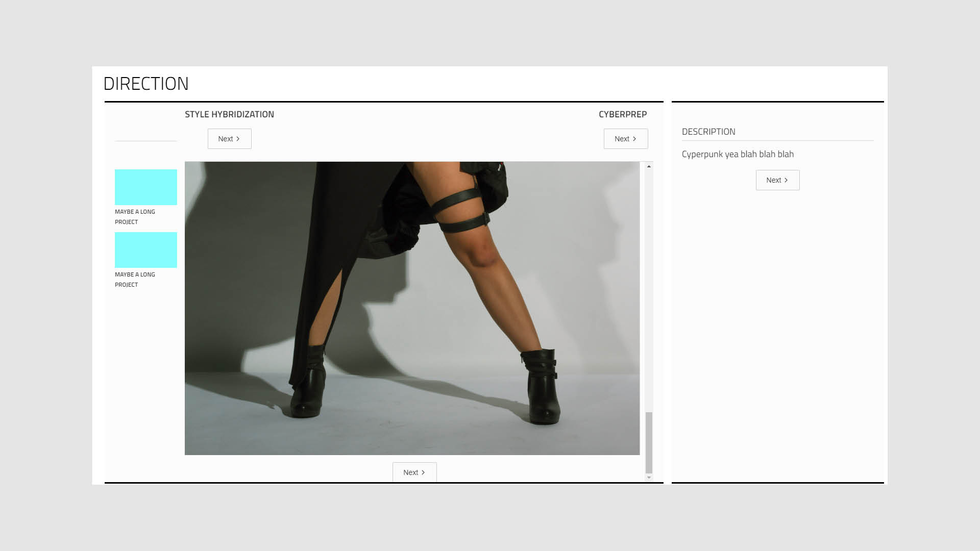Select the upper cyan project thumbnail

pyautogui.click(x=146, y=187)
